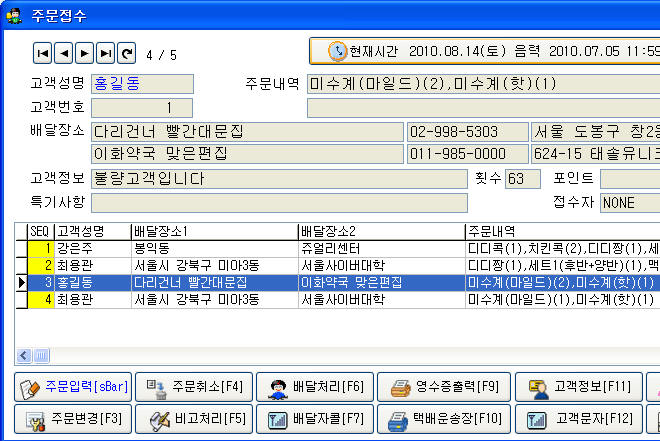Click the 다리건너 빨간대문집 address field
Image resolution: width=660 pixels, height=441 pixels.
(x=247, y=132)
